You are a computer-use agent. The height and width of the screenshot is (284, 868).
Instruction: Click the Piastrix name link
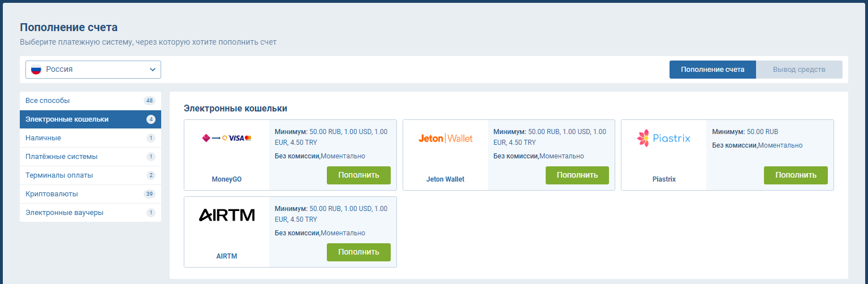663,179
